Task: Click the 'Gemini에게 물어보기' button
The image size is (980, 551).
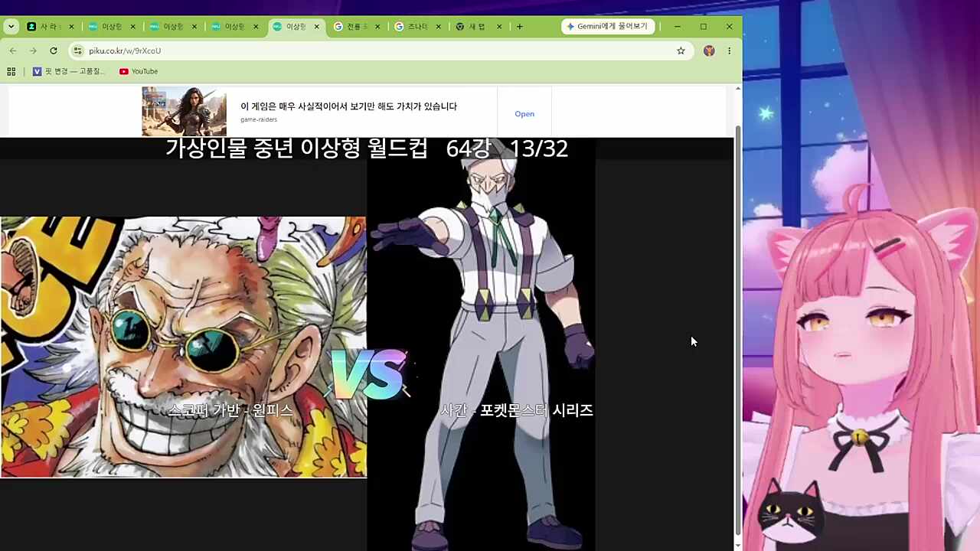Action: coord(608,26)
